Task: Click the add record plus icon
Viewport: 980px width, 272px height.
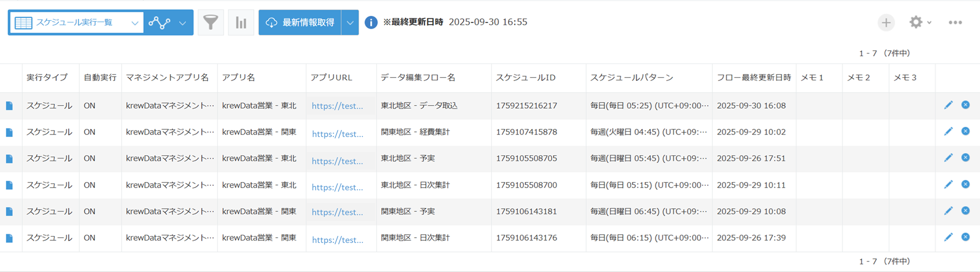Action: 886,22
